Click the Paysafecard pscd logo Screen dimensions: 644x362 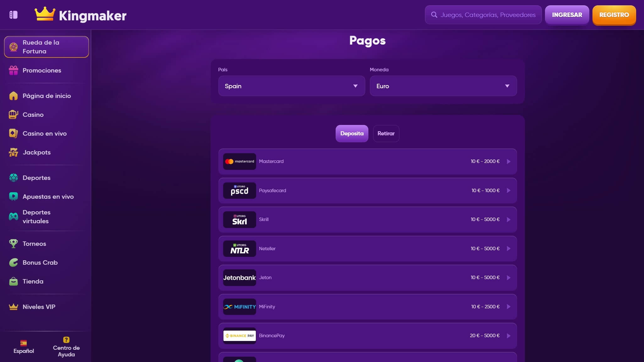(x=239, y=191)
